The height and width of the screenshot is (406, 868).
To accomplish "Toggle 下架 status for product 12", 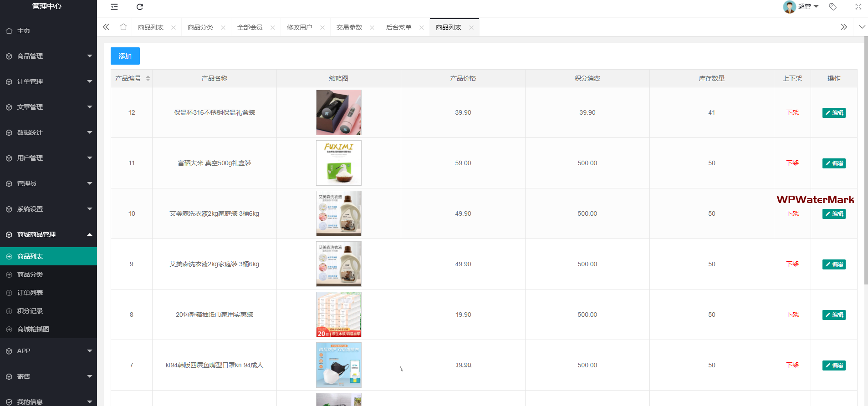I will (792, 112).
